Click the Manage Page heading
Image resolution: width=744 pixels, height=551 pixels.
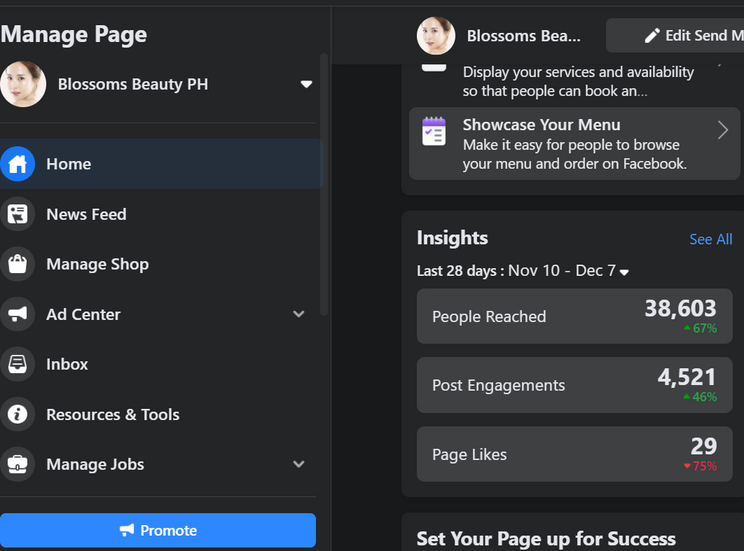pyautogui.click(x=74, y=35)
